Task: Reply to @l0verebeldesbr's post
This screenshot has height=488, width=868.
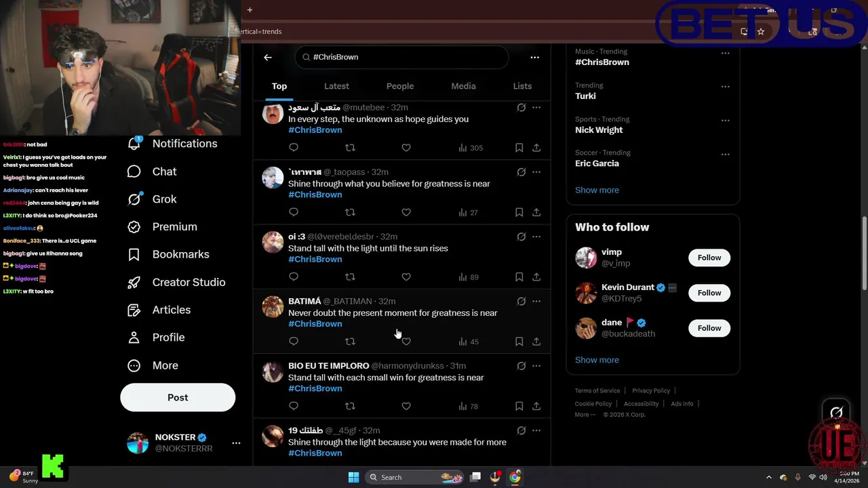Action: tap(294, 277)
